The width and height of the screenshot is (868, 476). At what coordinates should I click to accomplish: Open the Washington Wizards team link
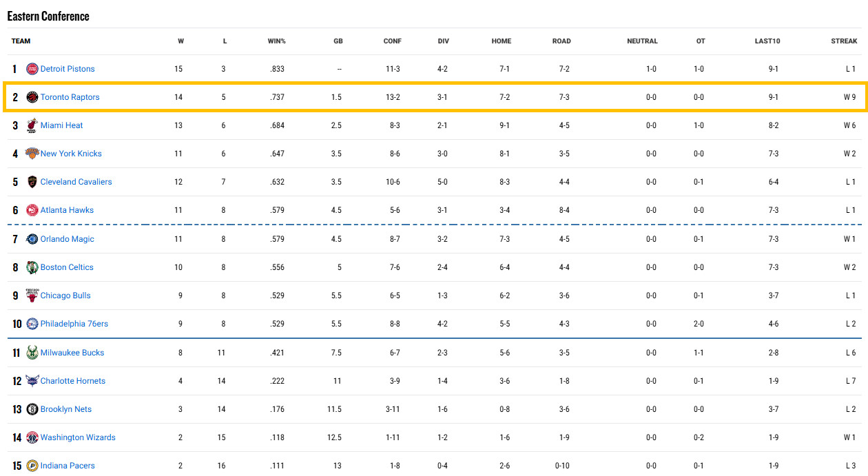point(78,437)
